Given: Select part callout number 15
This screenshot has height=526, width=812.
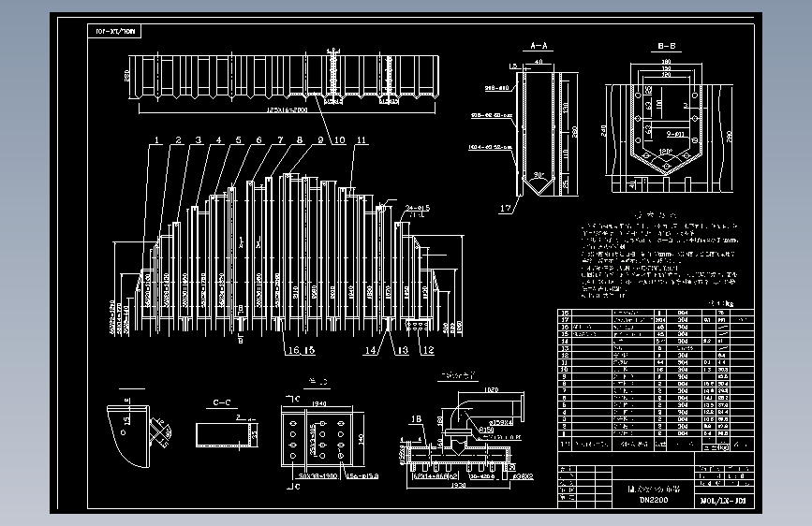Looking at the screenshot, I should coord(309,350).
